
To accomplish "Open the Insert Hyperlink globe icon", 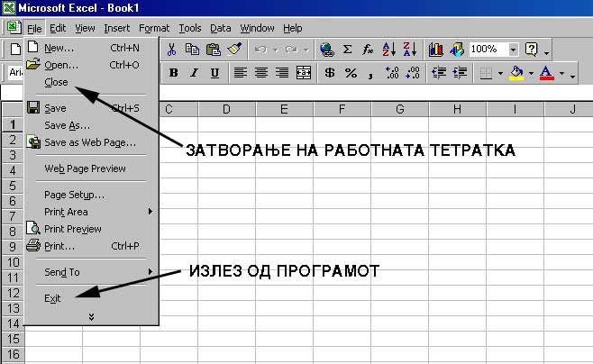I will click(x=327, y=50).
